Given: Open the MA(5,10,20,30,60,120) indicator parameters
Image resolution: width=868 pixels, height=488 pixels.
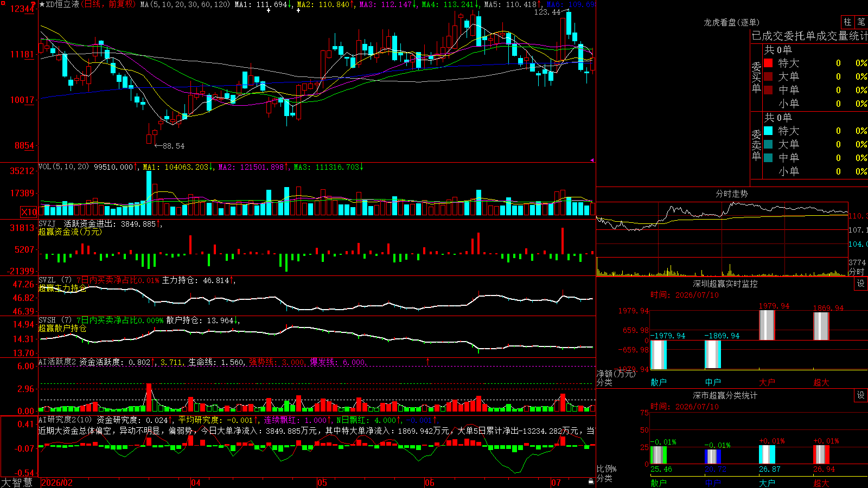Looking at the screenshot, I should [184, 4].
